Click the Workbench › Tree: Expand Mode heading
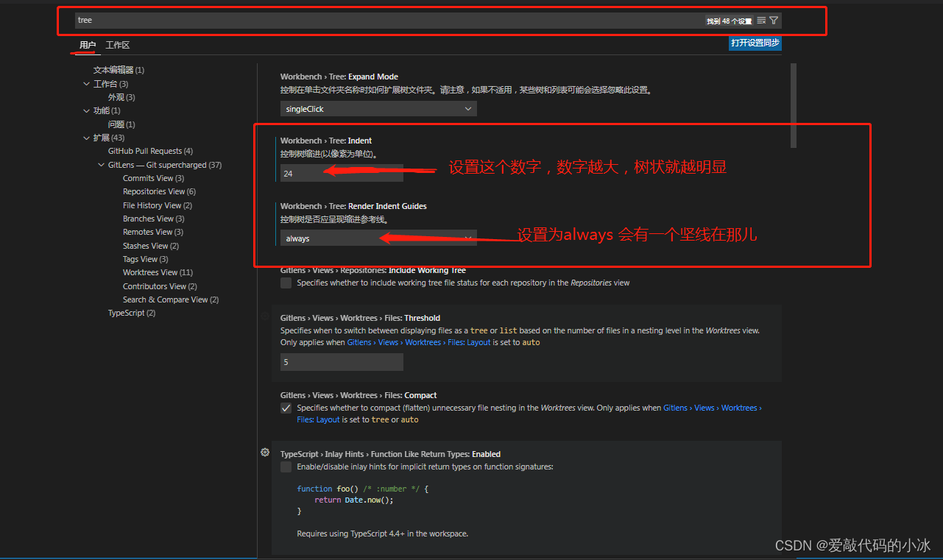943x560 pixels. pos(339,77)
